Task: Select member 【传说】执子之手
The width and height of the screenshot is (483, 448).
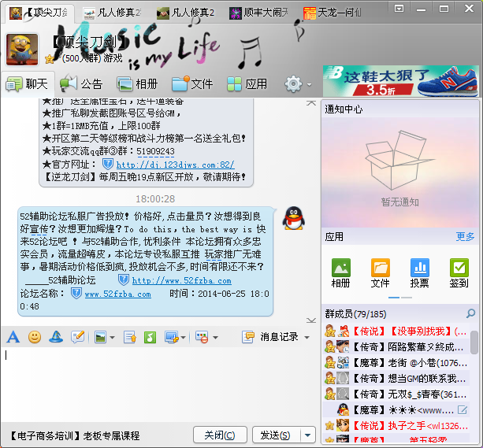Action: tap(396, 426)
